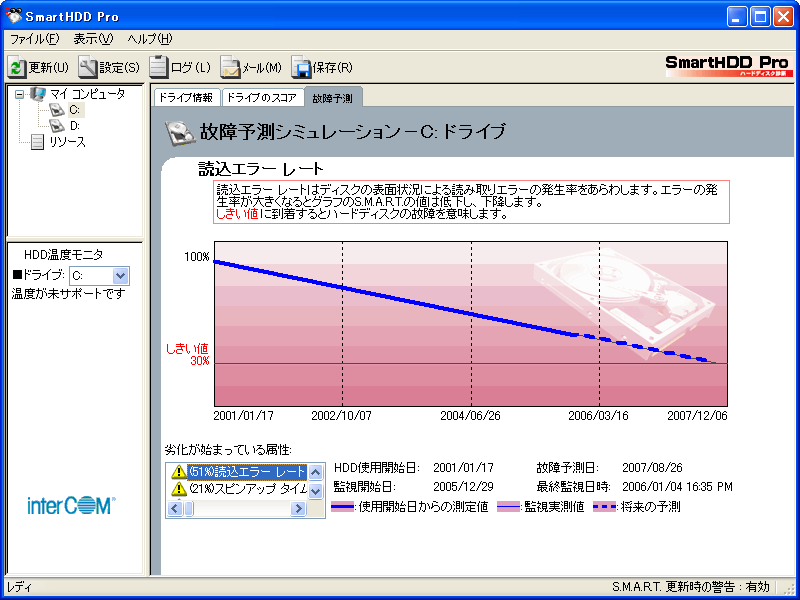Click the attribute list scroll up arrow
Image resolution: width=800 pixels, height=600 pixels.
point(316,472)
